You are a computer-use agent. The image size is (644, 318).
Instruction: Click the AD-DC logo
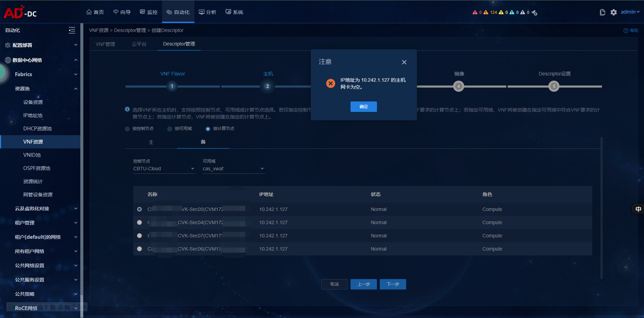(20, 12)
